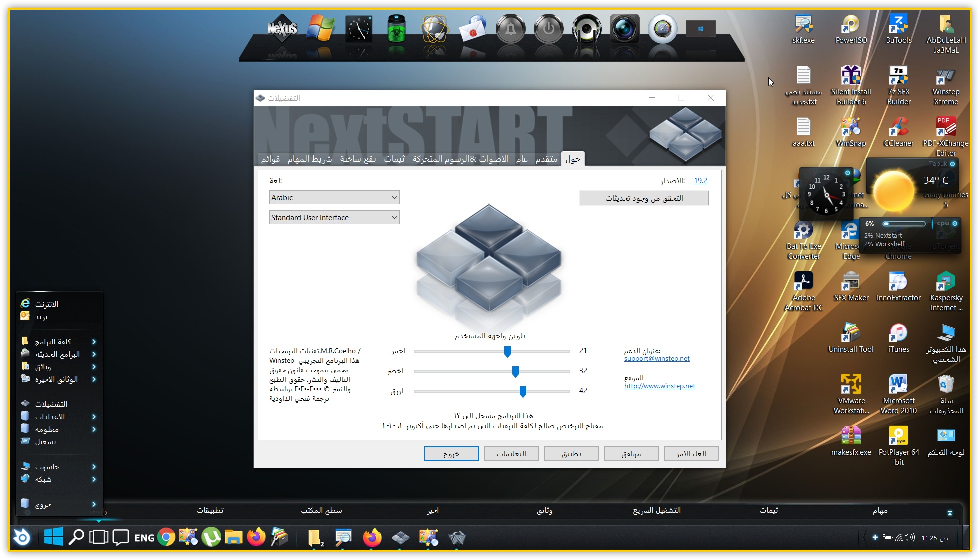
Task: Click the الغاء الامر cancel button
Action: pyautogui.click(x=691, y=454)
